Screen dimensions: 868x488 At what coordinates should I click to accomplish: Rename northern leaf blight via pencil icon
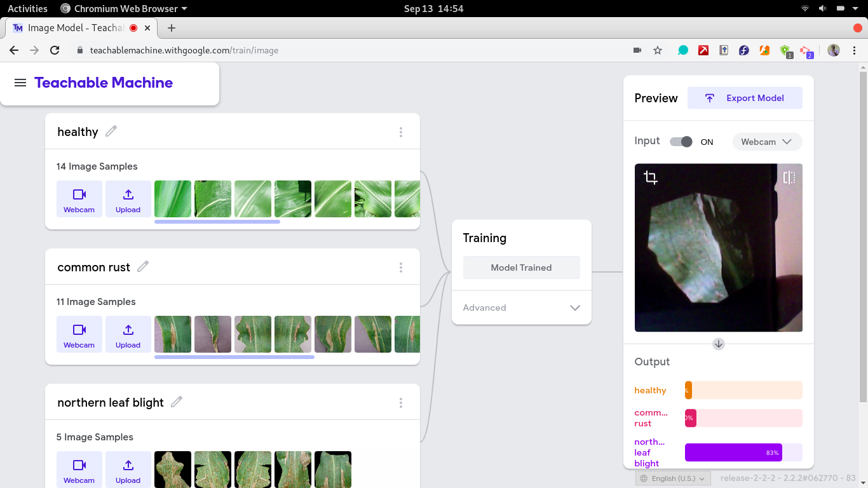coord(177,402)
